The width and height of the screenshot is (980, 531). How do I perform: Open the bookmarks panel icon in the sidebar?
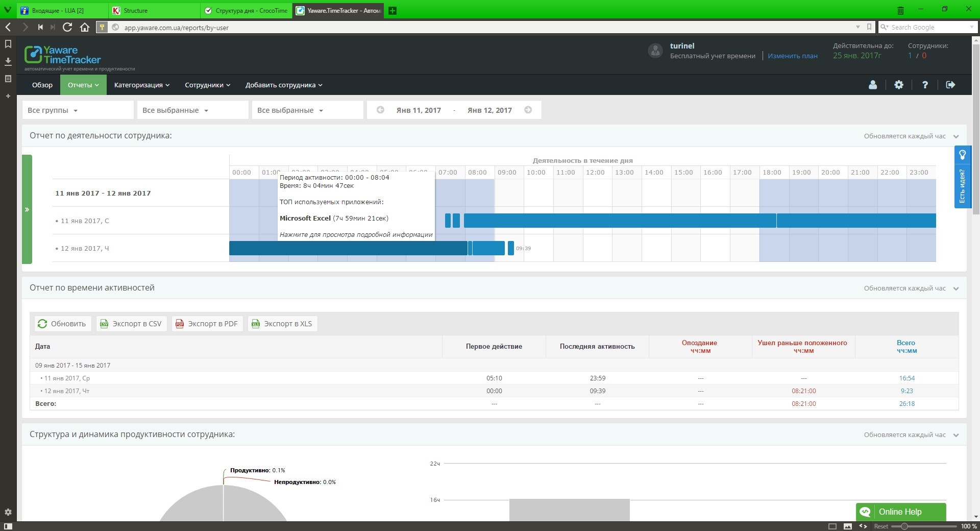(x=8, y=44)
